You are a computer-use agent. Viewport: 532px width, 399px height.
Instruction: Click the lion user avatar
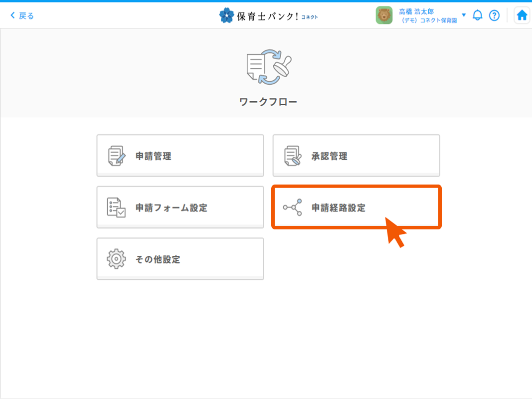tap(384, 15)
